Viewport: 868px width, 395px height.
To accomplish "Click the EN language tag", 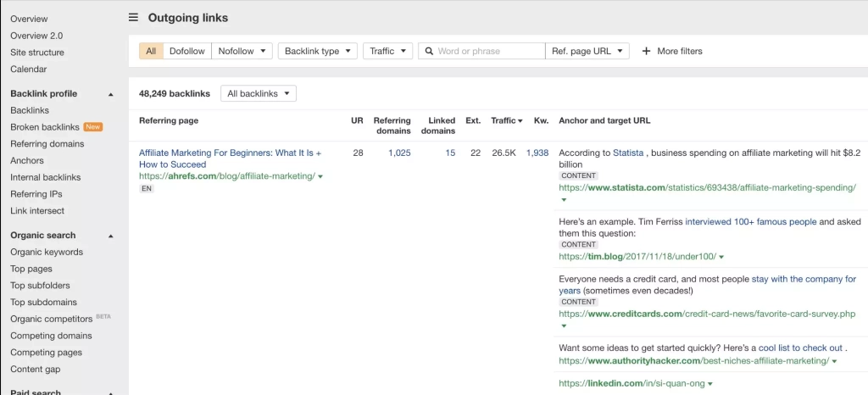I will [146, 189].
